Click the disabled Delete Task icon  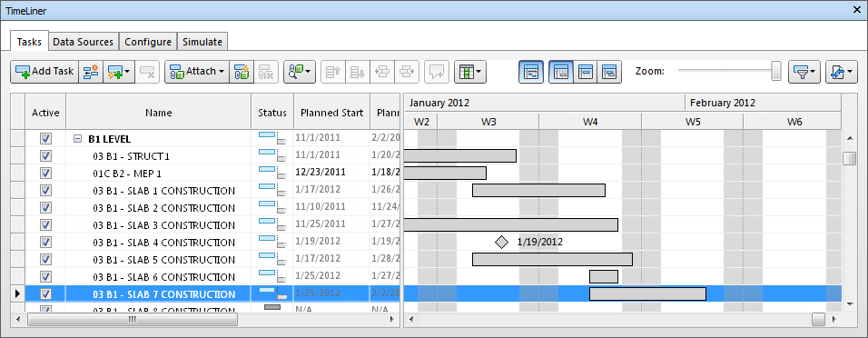point(147,72)
